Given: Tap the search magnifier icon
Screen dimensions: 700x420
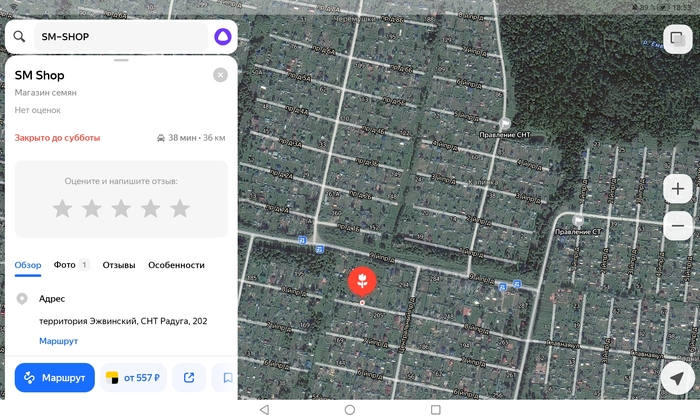Looking at the screenshot, I should point(19,37).
